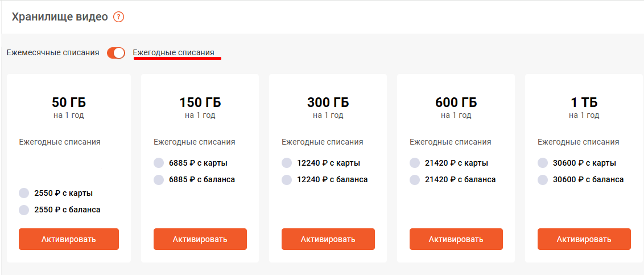Select the Ежегодные списания billing option
644x275 pixels.
(174, 53)
